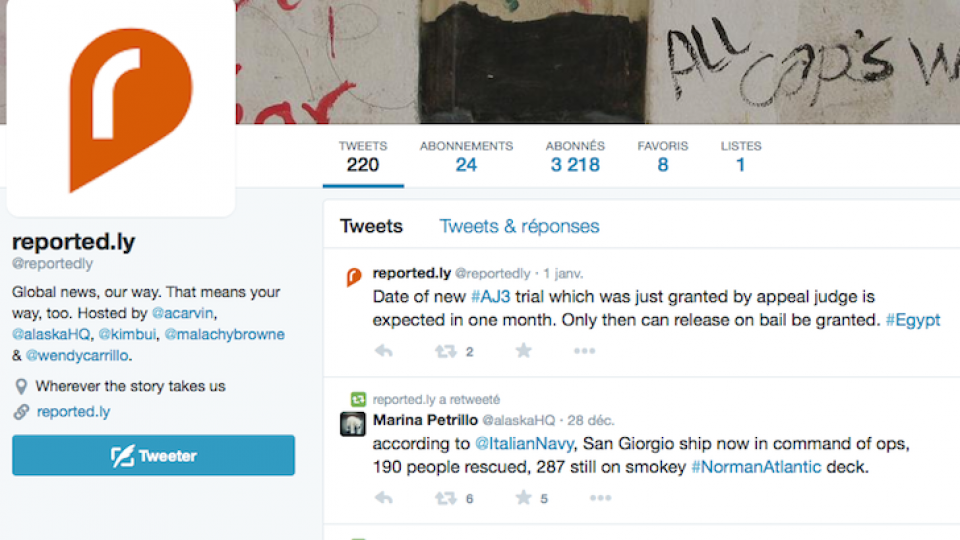
Task: Open reported.ly author name on #AJ3 tweet
Action: coord(412,273)
